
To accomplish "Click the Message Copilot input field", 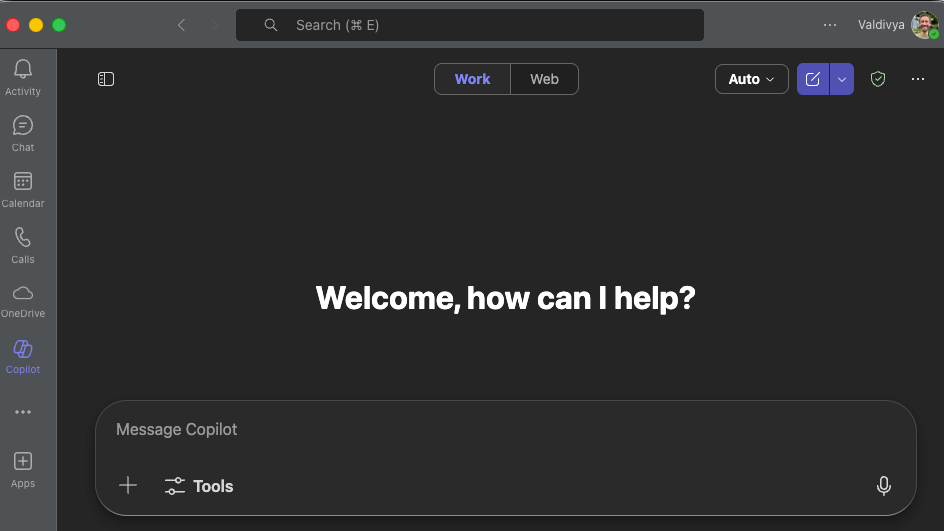I will (505, 429).
